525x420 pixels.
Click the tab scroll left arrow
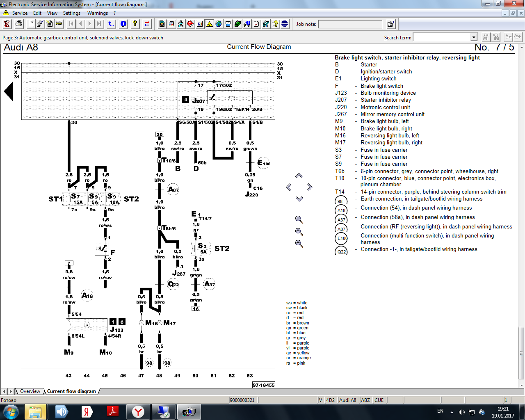pos(4,391)
